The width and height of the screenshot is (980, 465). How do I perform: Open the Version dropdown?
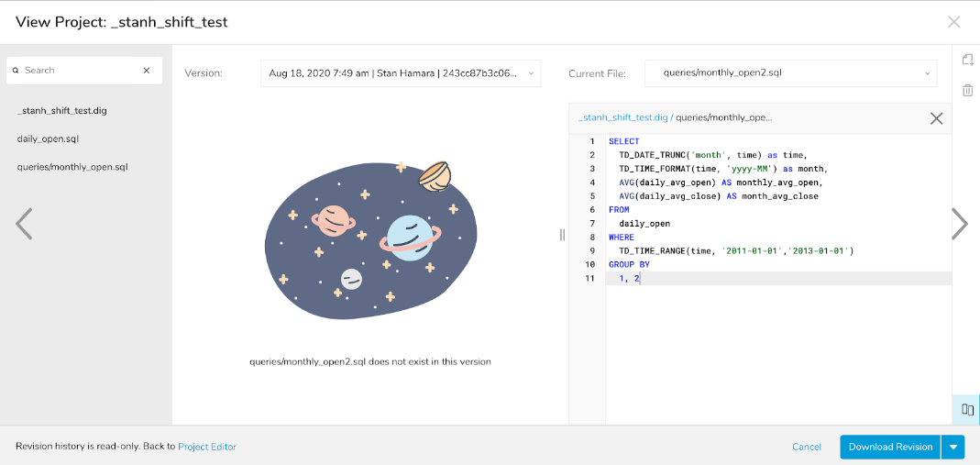401,73
